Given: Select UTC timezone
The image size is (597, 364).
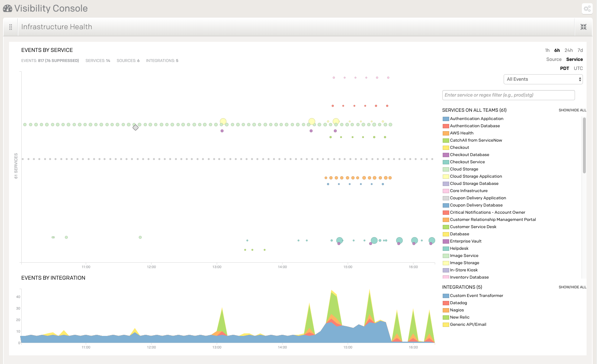Looking at the screenshot, I should tap(578, 68).
